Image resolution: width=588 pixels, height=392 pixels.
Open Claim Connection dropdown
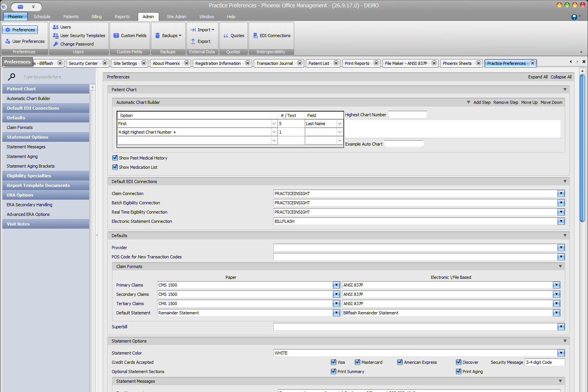coord(561,193)
